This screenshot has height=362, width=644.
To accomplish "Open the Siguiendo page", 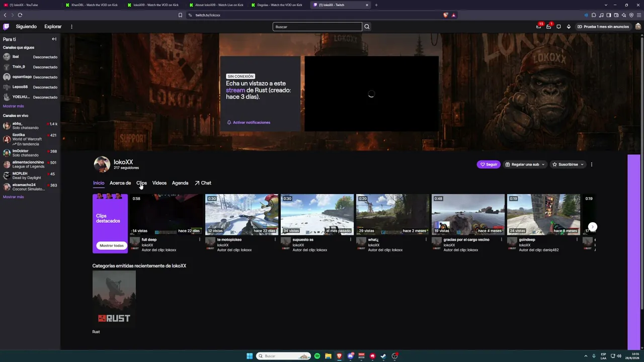I will point(26,27).
